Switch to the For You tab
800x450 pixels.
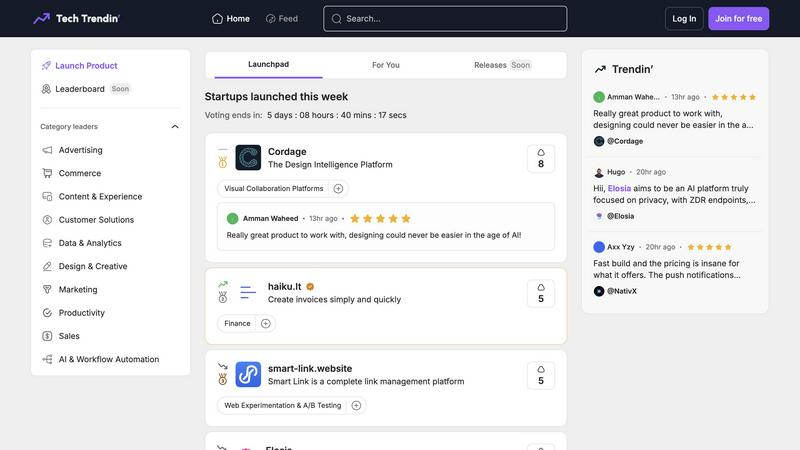coord(386,65)
